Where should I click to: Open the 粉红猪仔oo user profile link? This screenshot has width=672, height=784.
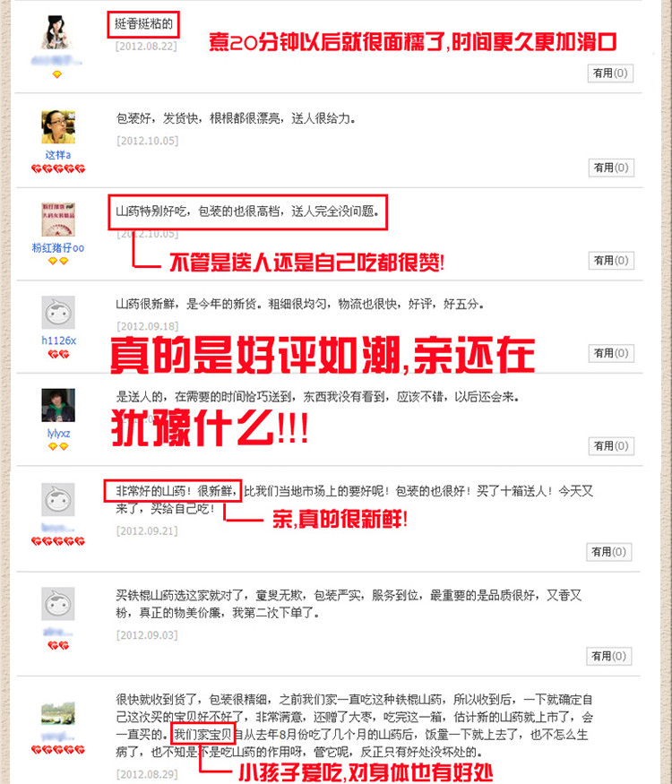coord(58,248)
